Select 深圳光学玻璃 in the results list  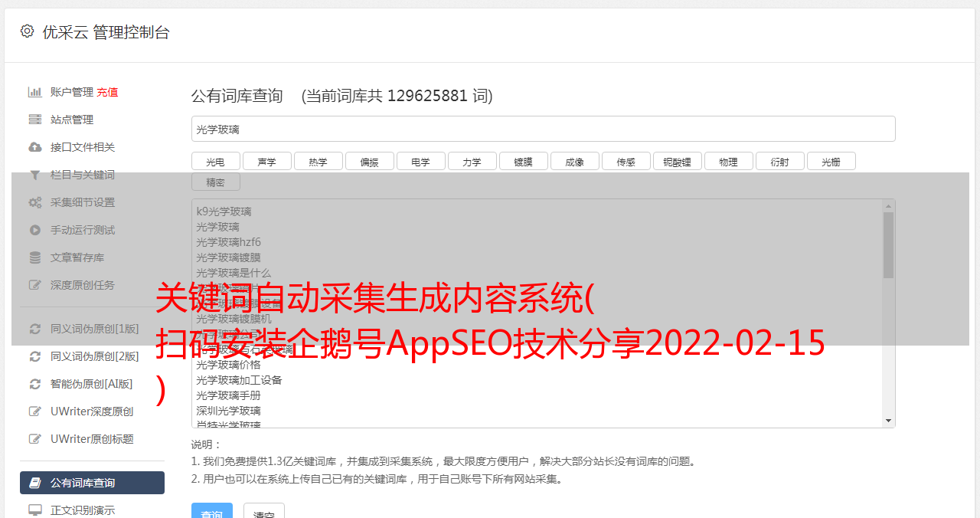click(x=228, y=411)
